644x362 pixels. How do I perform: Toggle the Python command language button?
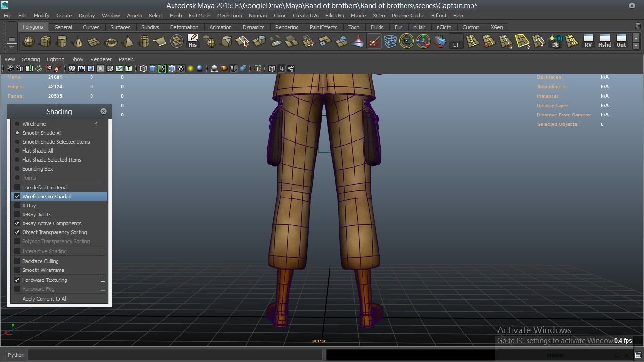[x=16, y=355]
